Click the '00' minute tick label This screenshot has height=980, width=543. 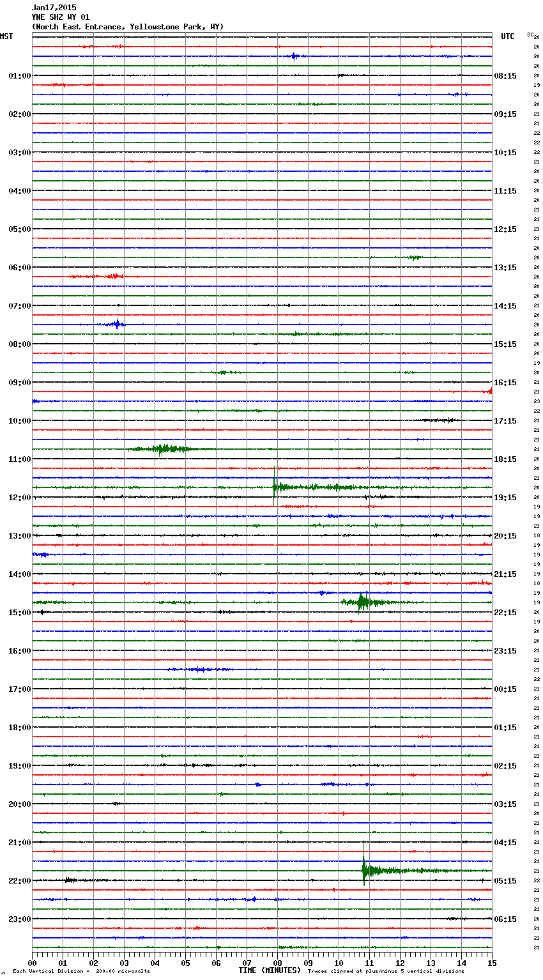tap(32, 963)
